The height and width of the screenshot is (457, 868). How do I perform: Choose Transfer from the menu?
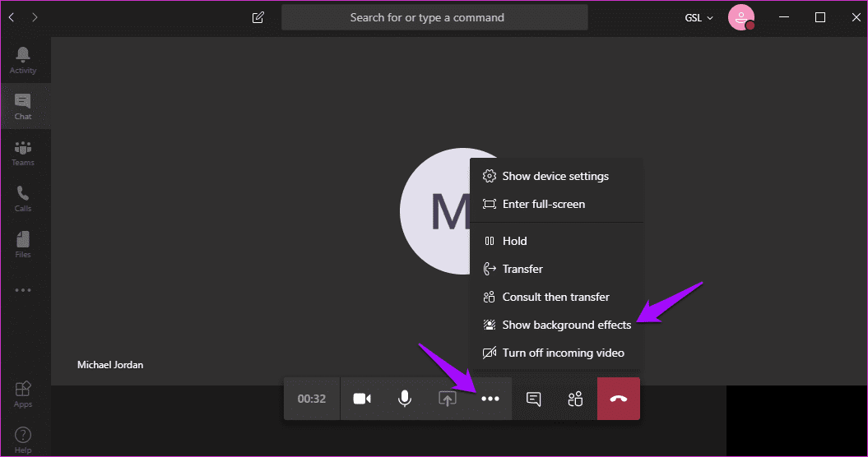[556, 269]
